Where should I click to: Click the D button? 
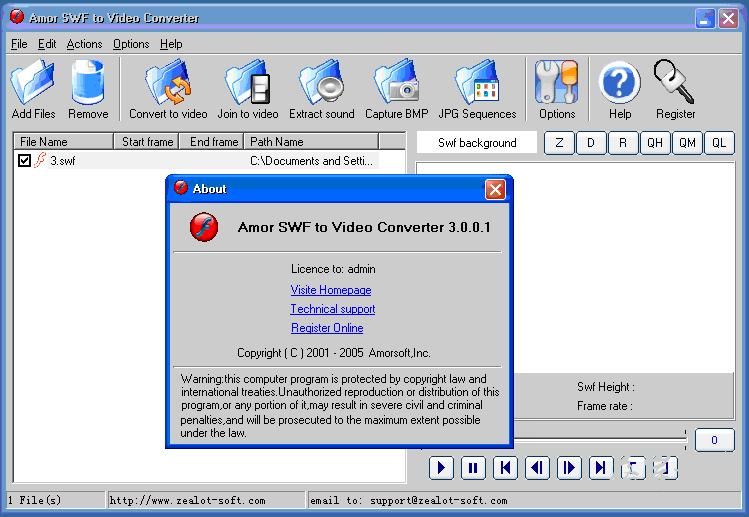pos(591,143)
